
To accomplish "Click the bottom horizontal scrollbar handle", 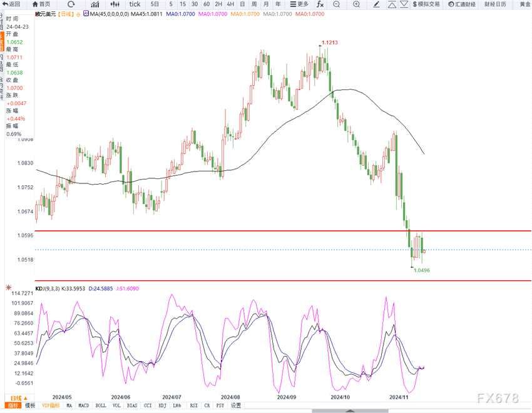I will tap(350, 411).
